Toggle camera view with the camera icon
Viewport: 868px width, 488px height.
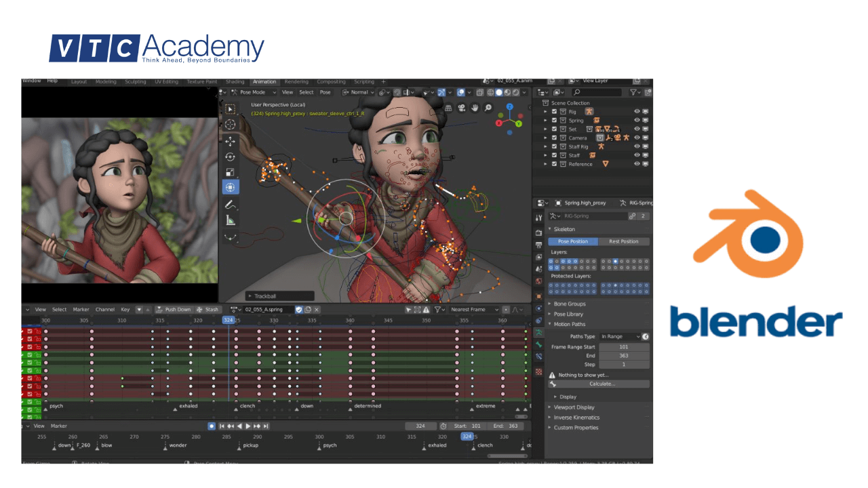point(461,108)
